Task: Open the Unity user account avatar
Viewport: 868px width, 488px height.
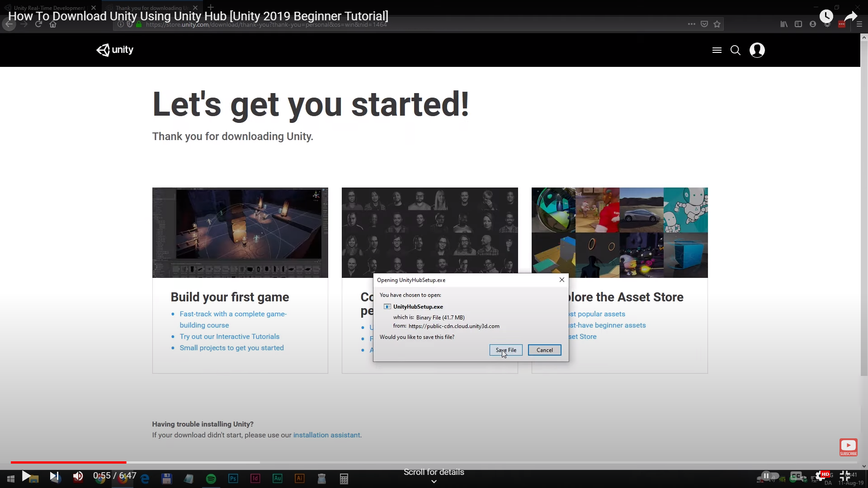Action: tap(757, 50)
